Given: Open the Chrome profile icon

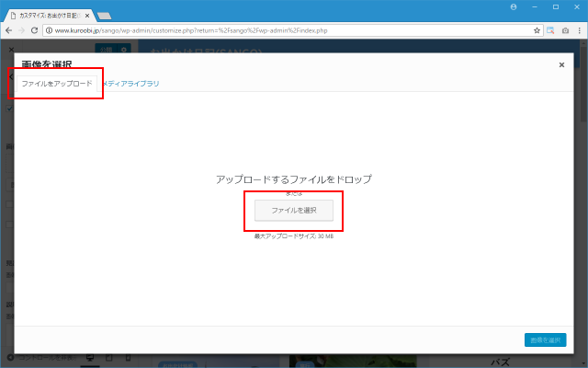Looking at the screenshot, I should pyautogui.click(x=514, y=7).
